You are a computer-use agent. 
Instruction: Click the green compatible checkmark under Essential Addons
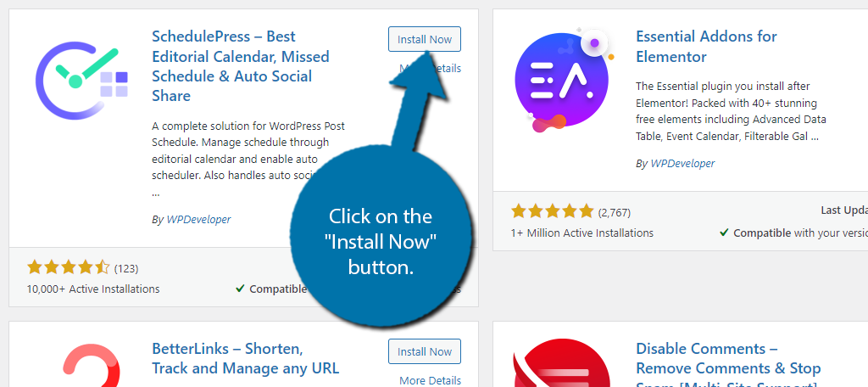click(x=724, y=233)
